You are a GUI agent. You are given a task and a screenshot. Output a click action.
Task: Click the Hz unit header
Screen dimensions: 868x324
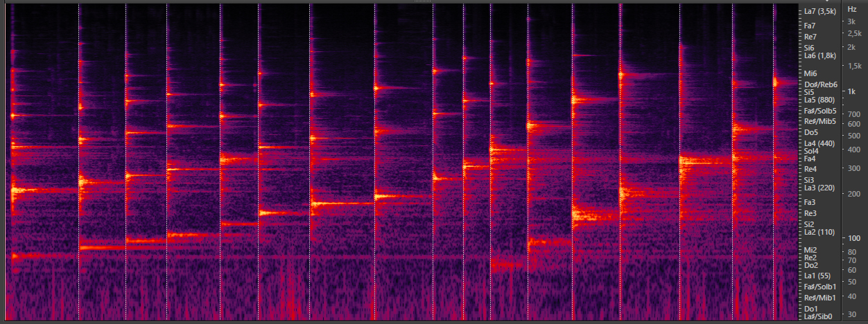(852, 10)
